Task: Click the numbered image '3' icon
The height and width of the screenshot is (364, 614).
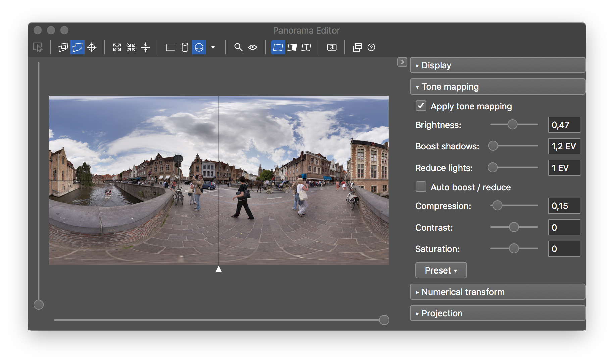Action: tap(332, 47)
